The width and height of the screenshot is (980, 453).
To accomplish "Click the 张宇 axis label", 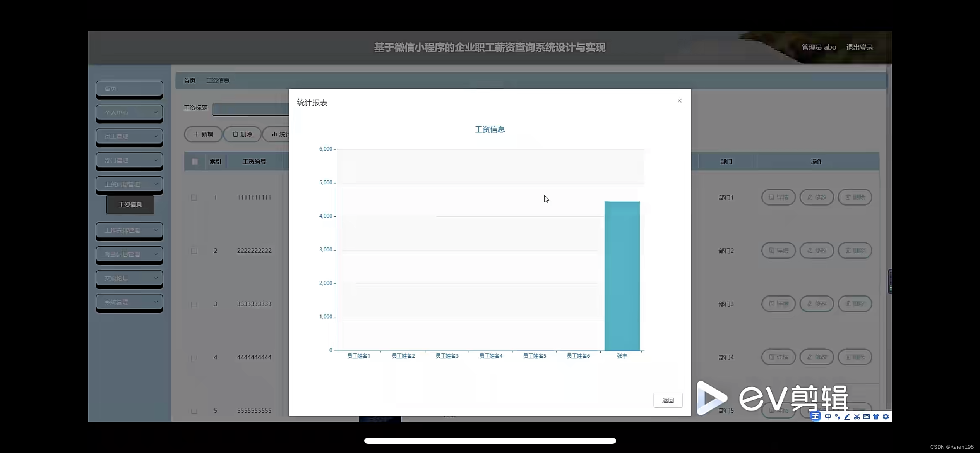I will coord(622,356).
